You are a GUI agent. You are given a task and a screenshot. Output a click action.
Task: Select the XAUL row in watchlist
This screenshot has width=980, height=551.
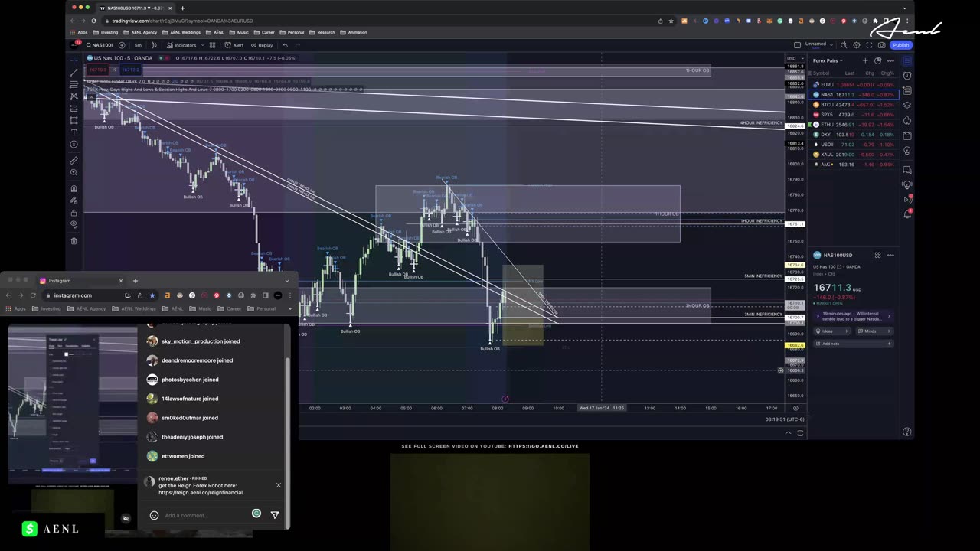[853, 155]
